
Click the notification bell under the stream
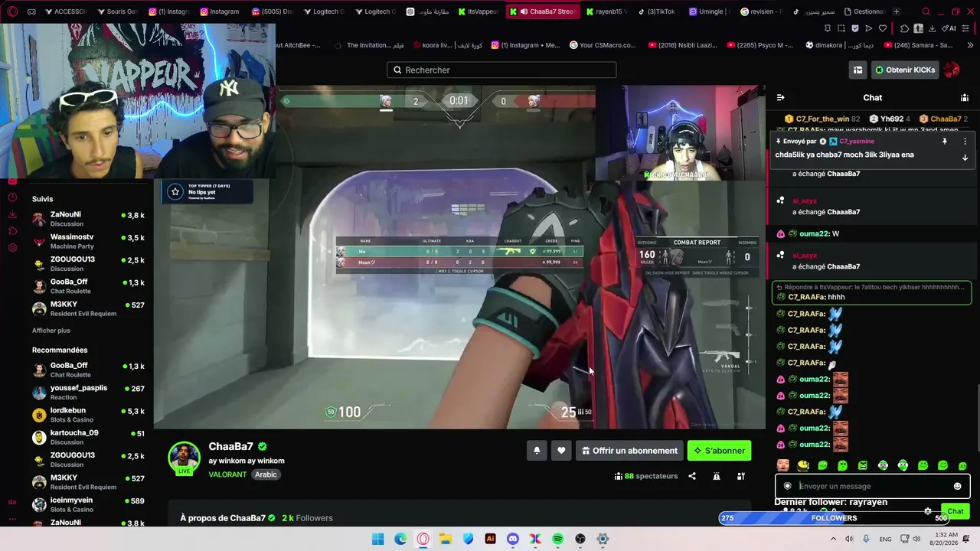[x=537, y=451]
